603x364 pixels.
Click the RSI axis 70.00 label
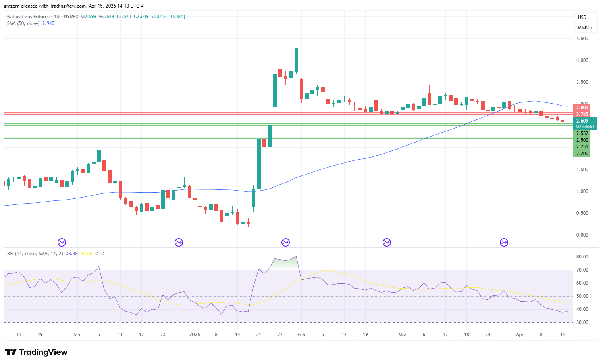click(x=582, y=270)
